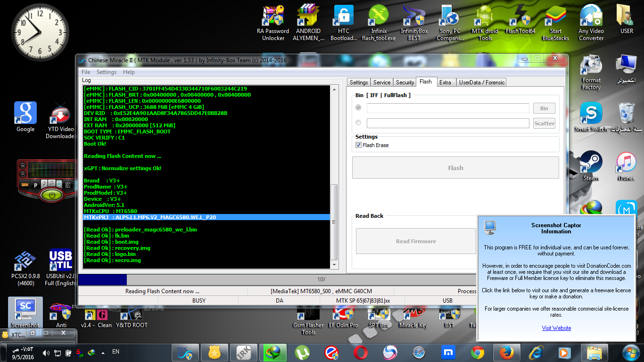Open PCSX2 0.9.8 emulator shortcut
Image resolution: width=644 pixels, height=362 pixels.
[25, 267]
